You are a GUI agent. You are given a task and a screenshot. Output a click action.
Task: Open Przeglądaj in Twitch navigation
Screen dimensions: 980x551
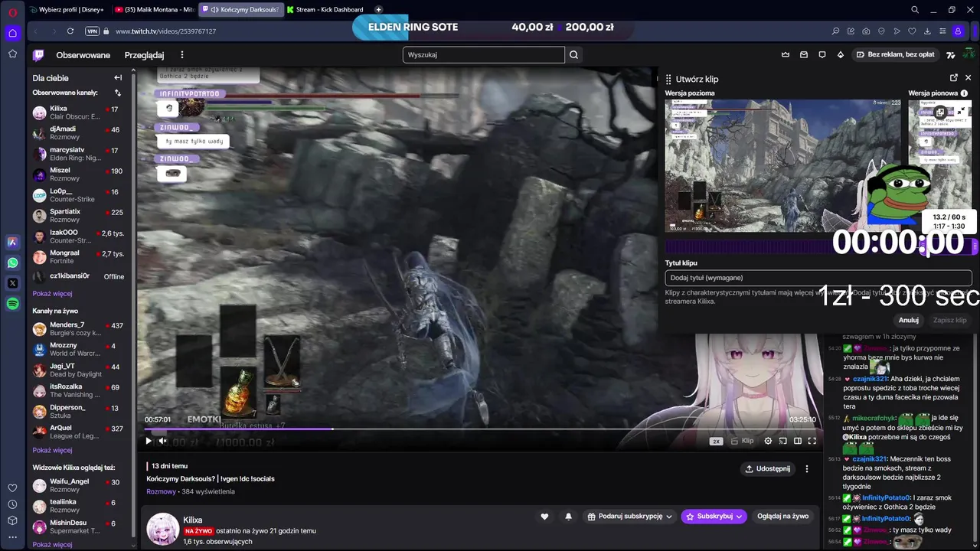[144, 55]
